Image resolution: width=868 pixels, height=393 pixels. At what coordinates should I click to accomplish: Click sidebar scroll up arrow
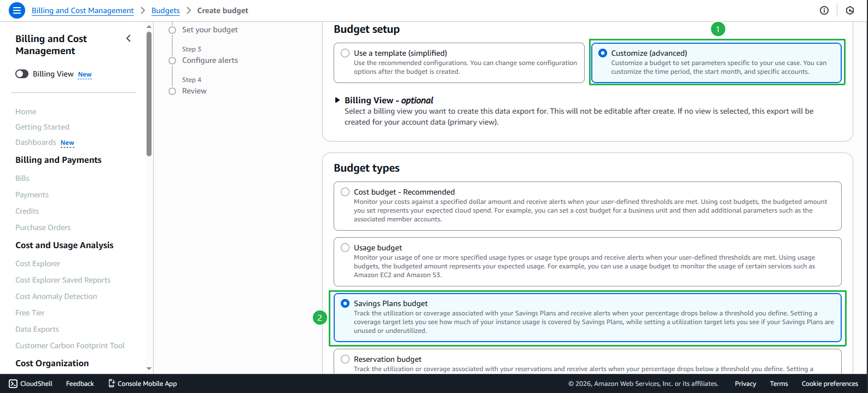[149, 26]
